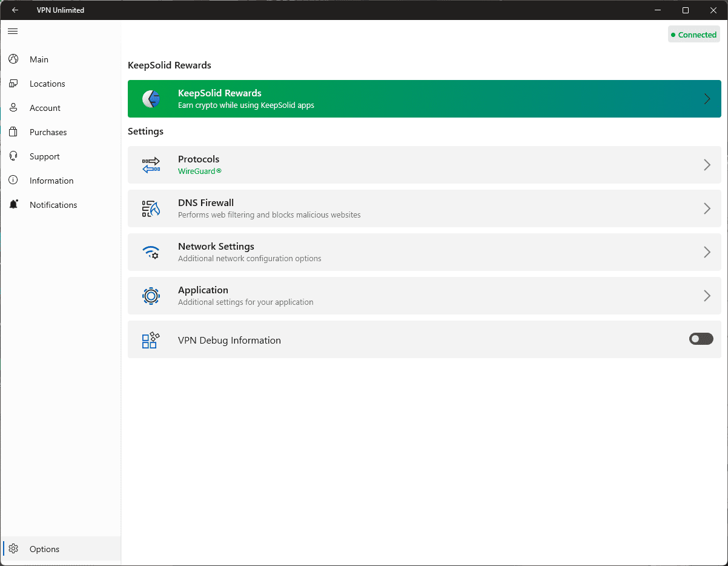This screenshot has height=566, width=728.
Task: Expand the DNS Firewall row chevron
Action: click(707, 208)
